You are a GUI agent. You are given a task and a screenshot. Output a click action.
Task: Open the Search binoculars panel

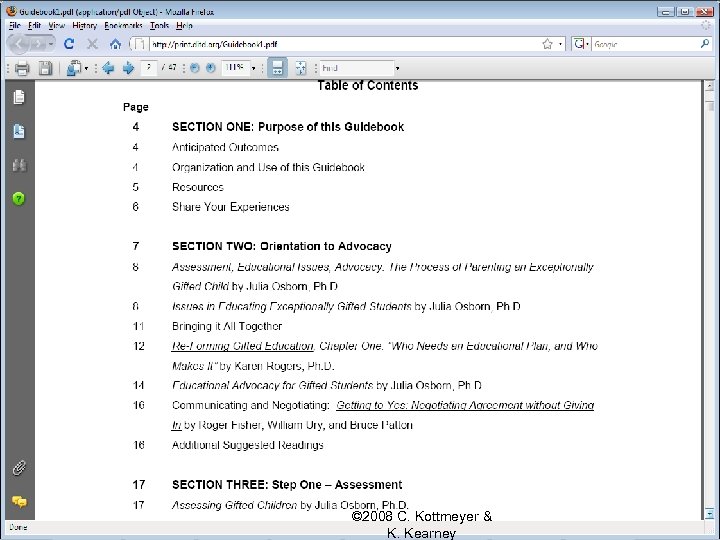(x=19, y=165)
